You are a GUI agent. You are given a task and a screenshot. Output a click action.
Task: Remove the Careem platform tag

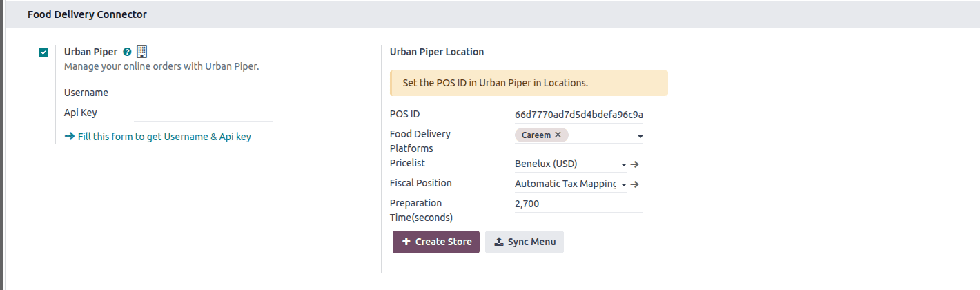558,135
